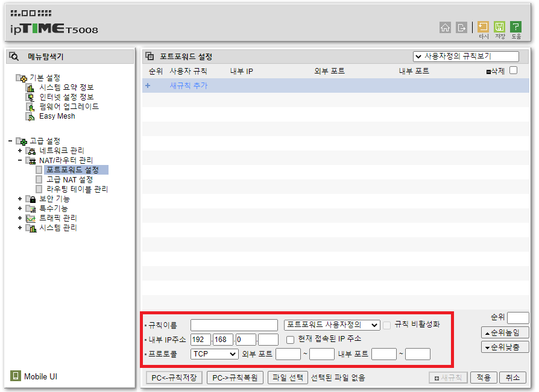Click the 시스템 요약 정보 chart icon

click(30, 88)
